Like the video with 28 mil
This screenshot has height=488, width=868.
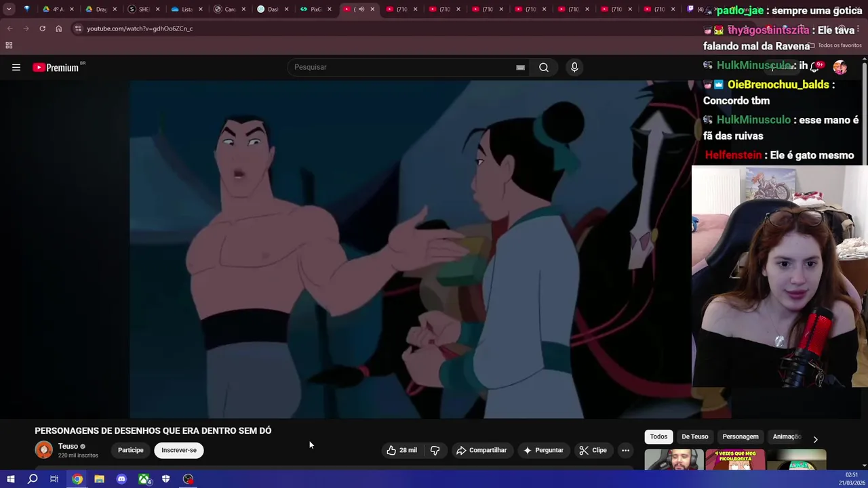click(402, 450)
